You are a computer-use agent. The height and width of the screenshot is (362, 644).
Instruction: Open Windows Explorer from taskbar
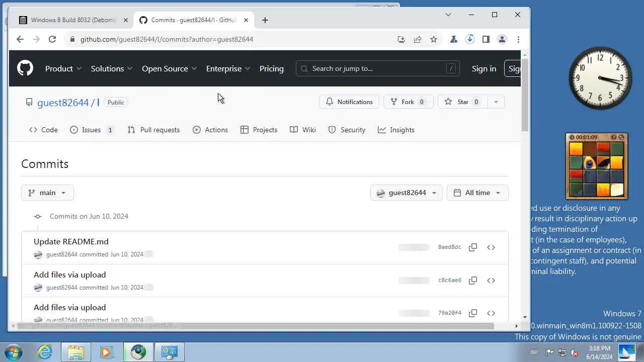coord(76,352)
